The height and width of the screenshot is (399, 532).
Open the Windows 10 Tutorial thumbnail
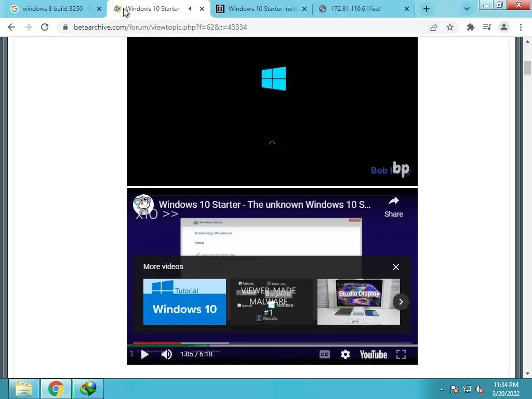[x=184, y=302]
